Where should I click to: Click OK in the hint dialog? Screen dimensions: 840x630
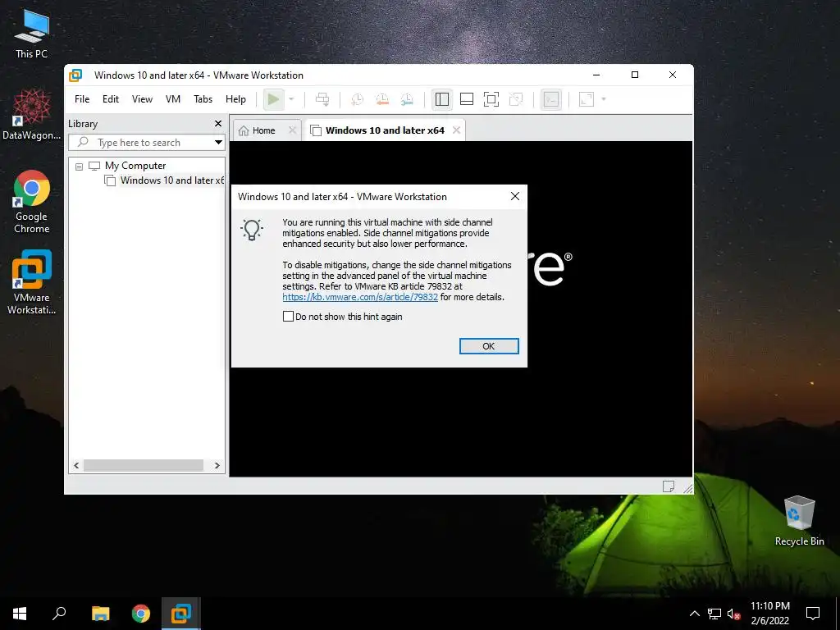click(x=489, y=346)
